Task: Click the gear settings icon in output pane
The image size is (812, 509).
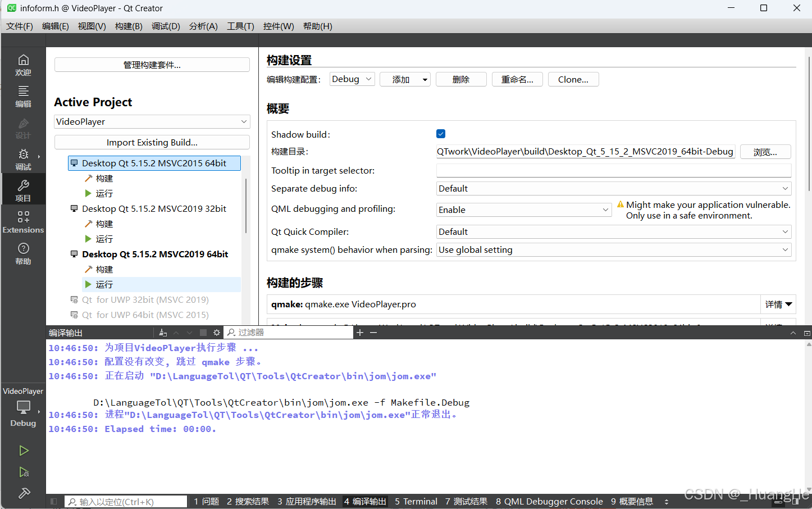Action: pos(217,332)
